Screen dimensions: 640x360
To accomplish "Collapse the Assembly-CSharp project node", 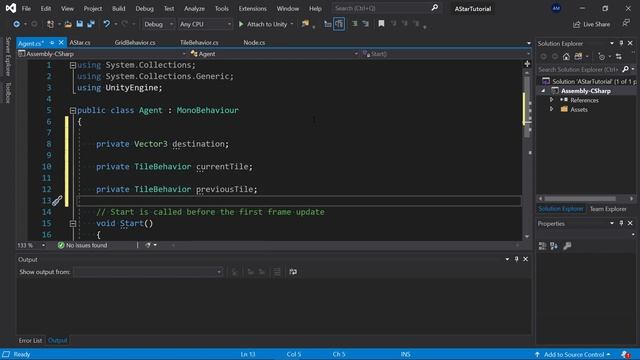I will coord(543,91).
